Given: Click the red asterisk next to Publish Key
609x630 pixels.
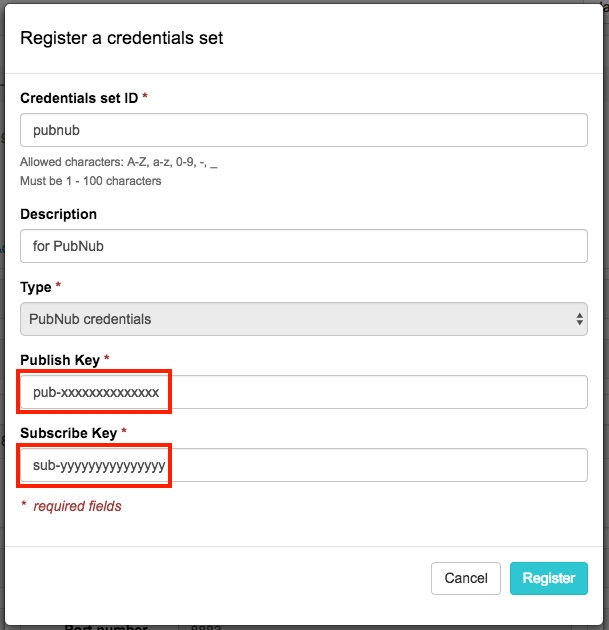Looking at the screenshot, I should tap(106, 360).
